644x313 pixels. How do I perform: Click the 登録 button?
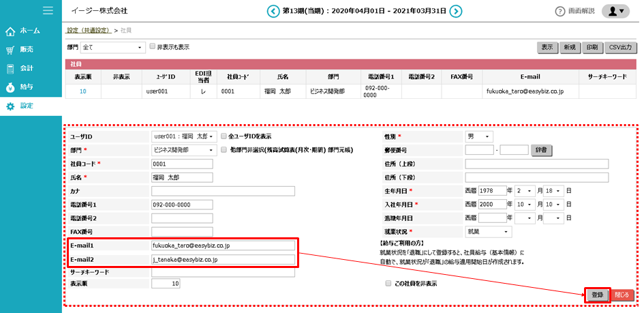tap(597, 295)
